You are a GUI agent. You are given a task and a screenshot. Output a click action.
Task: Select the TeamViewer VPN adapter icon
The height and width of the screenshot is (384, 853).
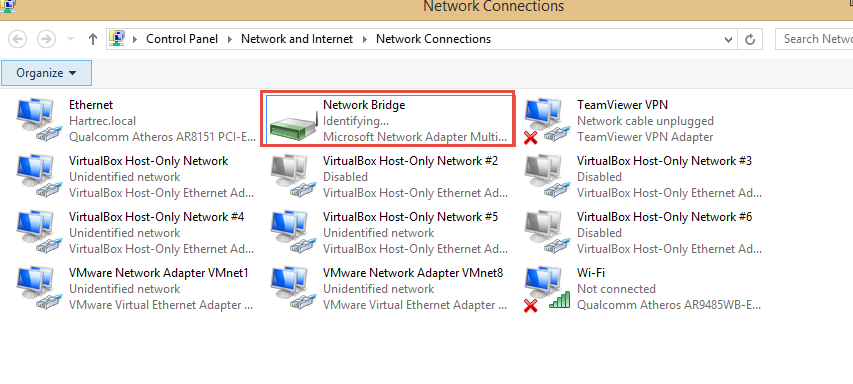[544, 121]
